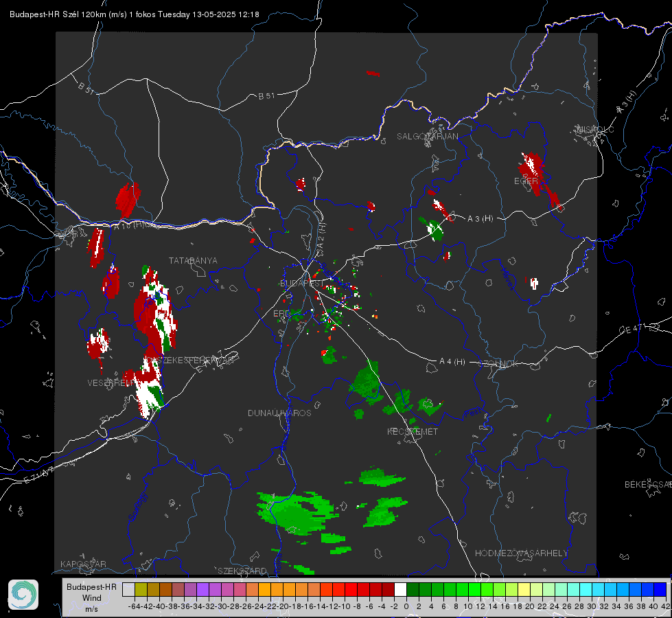The height and width of the screenshot is (618, 672).
Task: Select the BÉKÉSCSABA city label
Action: tap(648, 485)
